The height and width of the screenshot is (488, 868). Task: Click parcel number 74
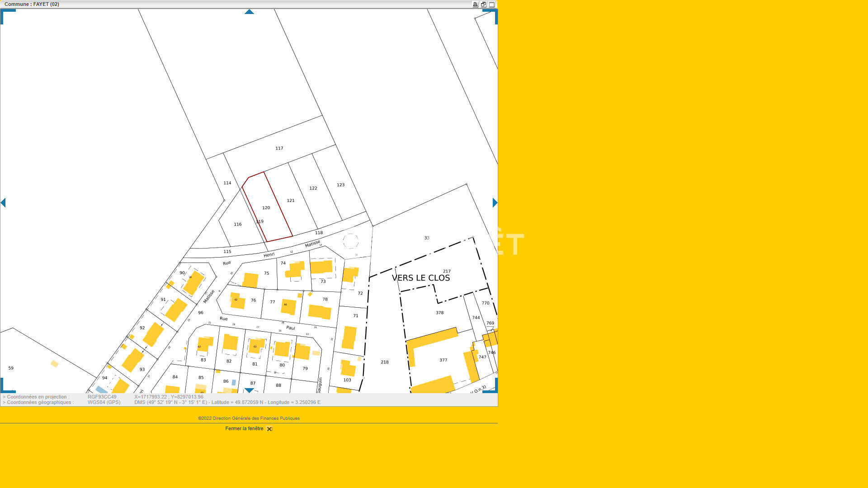pyautogui.click(x=283, y=263)
